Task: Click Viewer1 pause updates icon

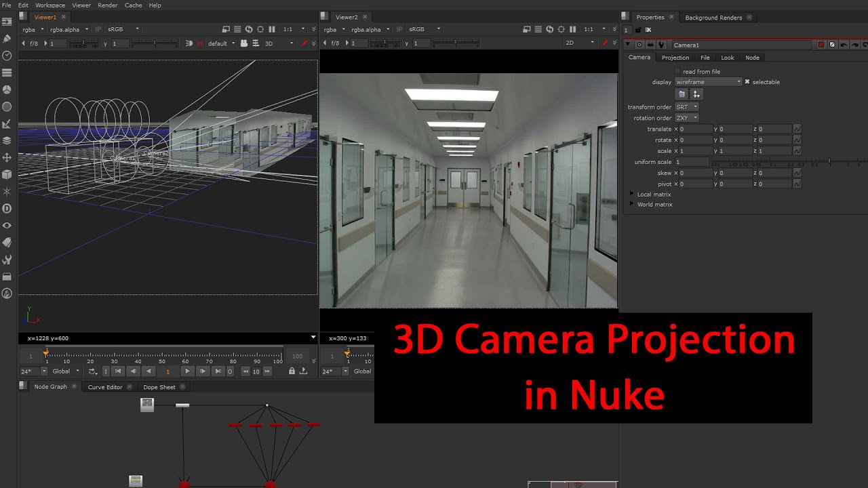Action: [272, 29]
